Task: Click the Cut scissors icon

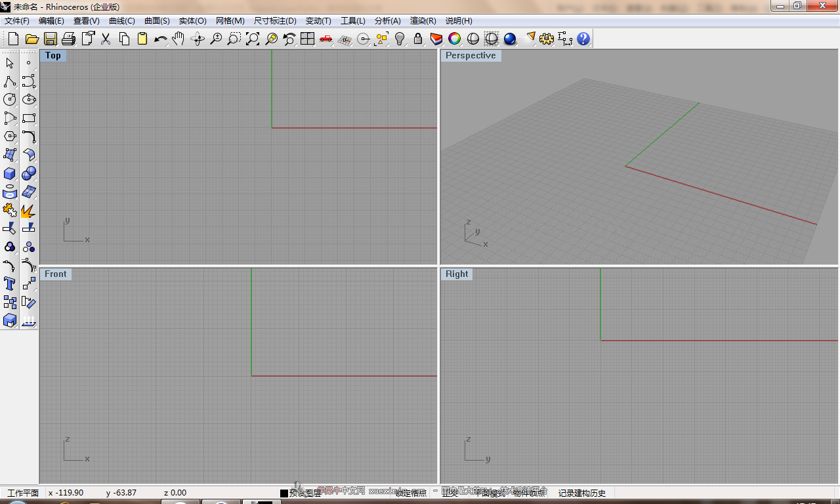Action: pyautogui.click(x=106, y=39)
